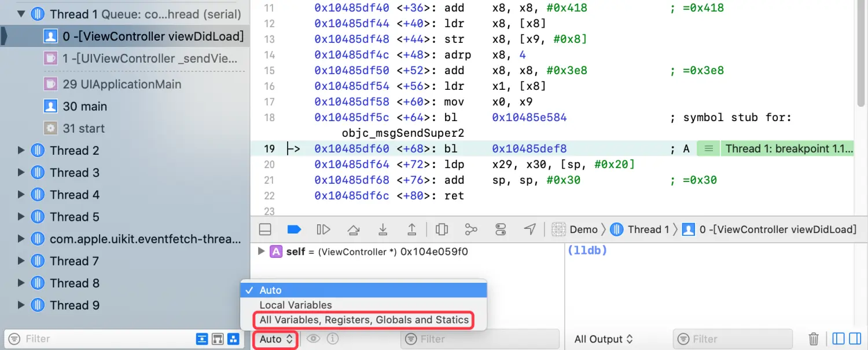Choose Local Variables scope option
868x350 pixels.
(x=363, y=305)
